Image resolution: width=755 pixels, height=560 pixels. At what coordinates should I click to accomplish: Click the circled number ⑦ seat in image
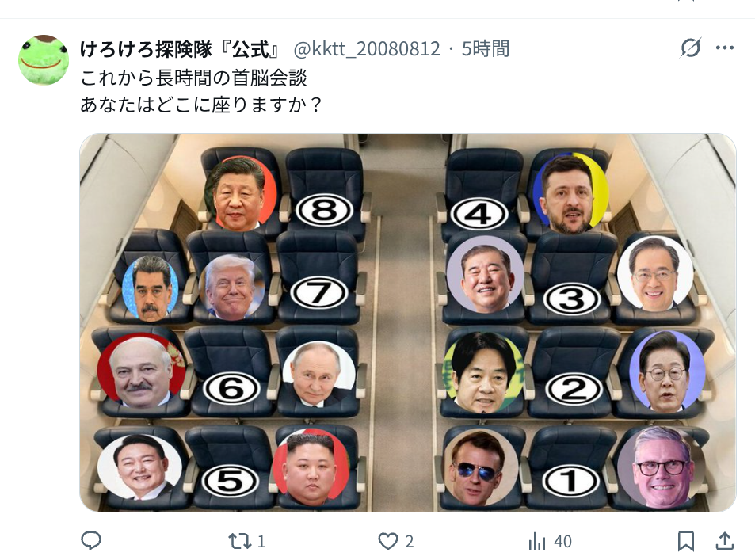(318, 293)
